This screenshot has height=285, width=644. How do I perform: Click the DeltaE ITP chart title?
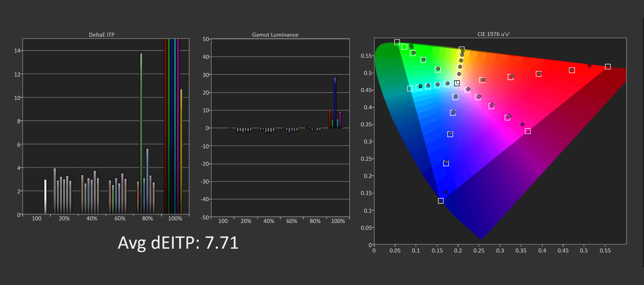[102, 35]
